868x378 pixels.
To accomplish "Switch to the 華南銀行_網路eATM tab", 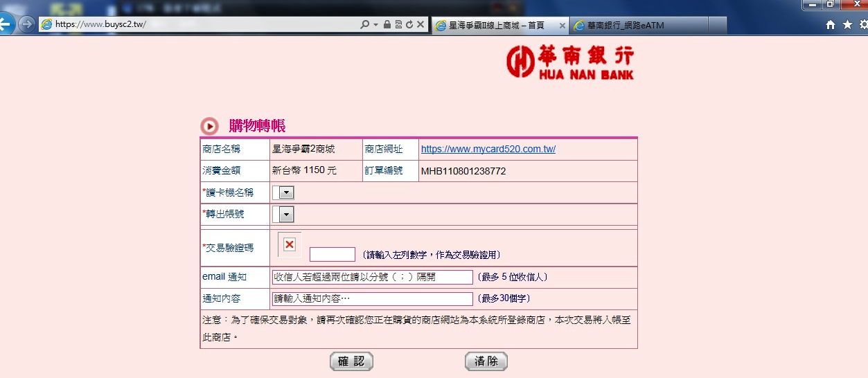I will (639, 26).
